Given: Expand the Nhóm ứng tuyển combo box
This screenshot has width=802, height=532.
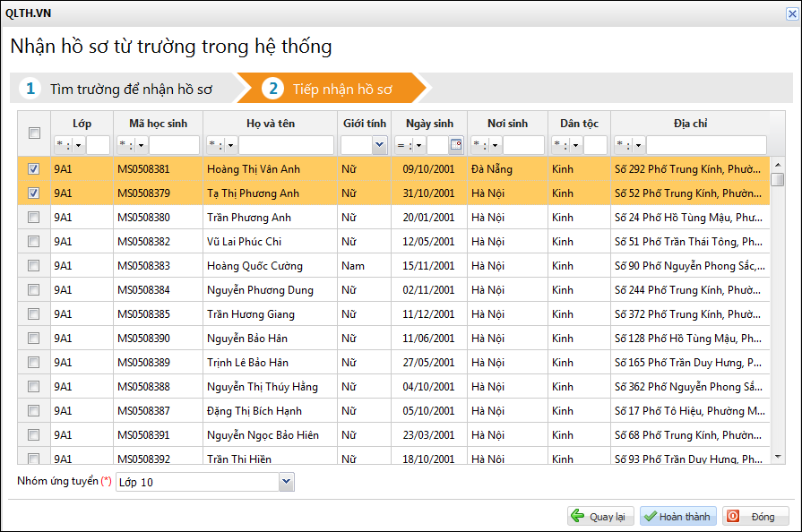Looking at the screenshot, I should pyautogui.click(x=286, y=482).
